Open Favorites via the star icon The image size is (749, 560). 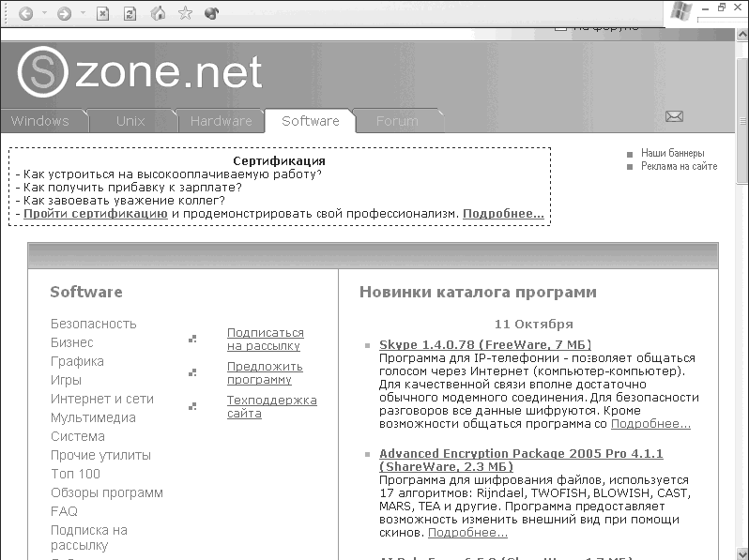tap(185, 13)
